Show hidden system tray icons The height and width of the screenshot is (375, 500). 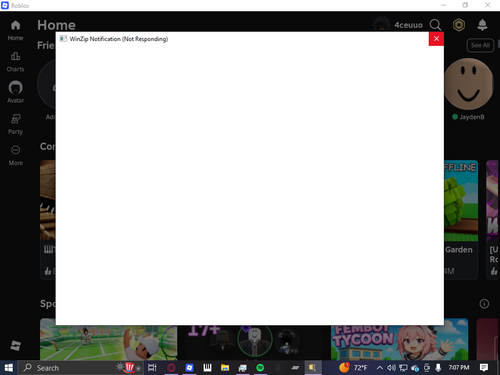(x=380, y=368)
